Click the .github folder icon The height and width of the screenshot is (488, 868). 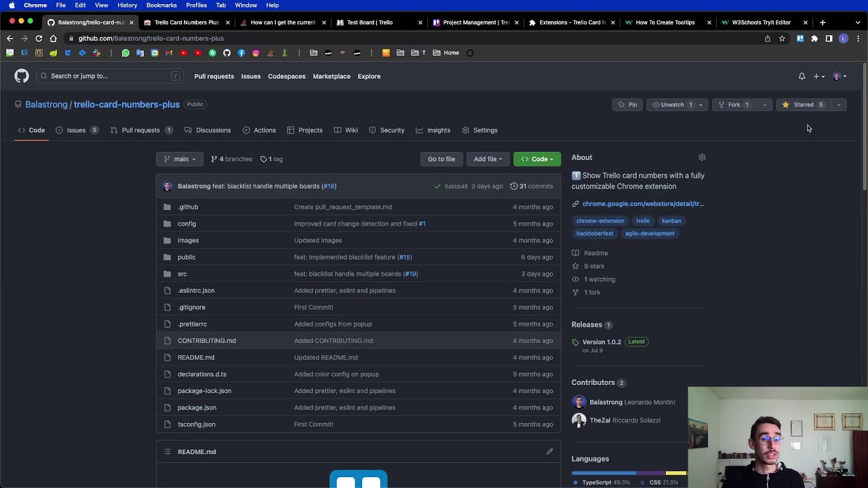[x=167, y=207]
